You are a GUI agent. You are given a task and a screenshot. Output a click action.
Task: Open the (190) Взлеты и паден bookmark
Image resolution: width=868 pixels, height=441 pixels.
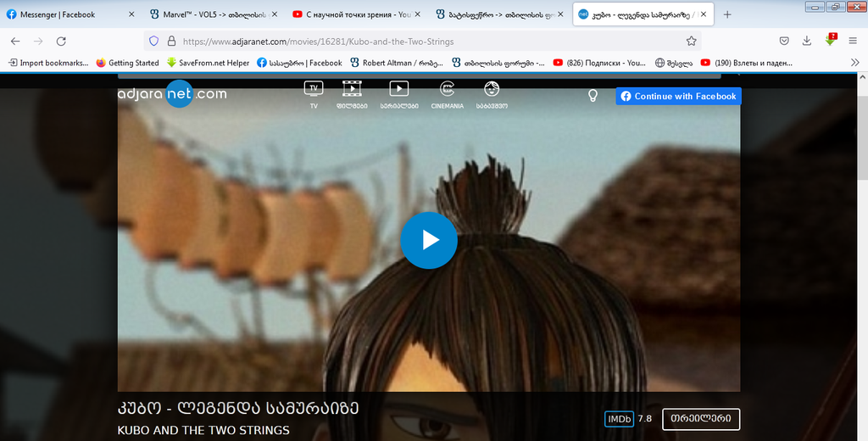748,63
